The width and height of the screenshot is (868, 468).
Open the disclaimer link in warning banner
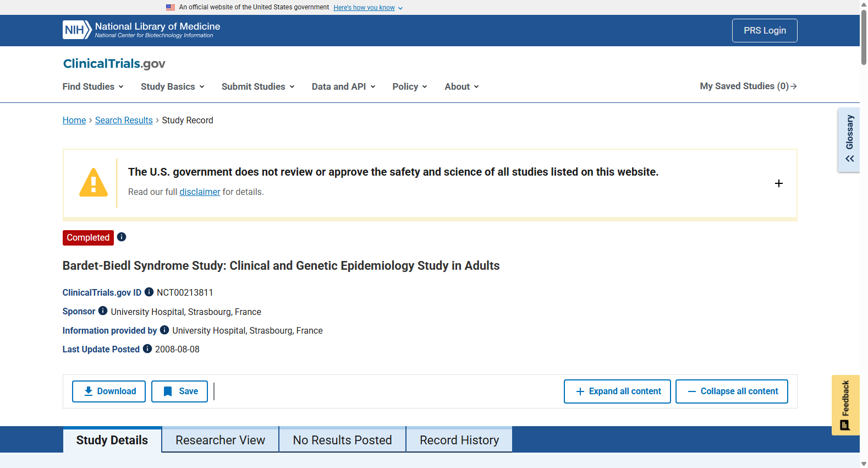point(200,192)
